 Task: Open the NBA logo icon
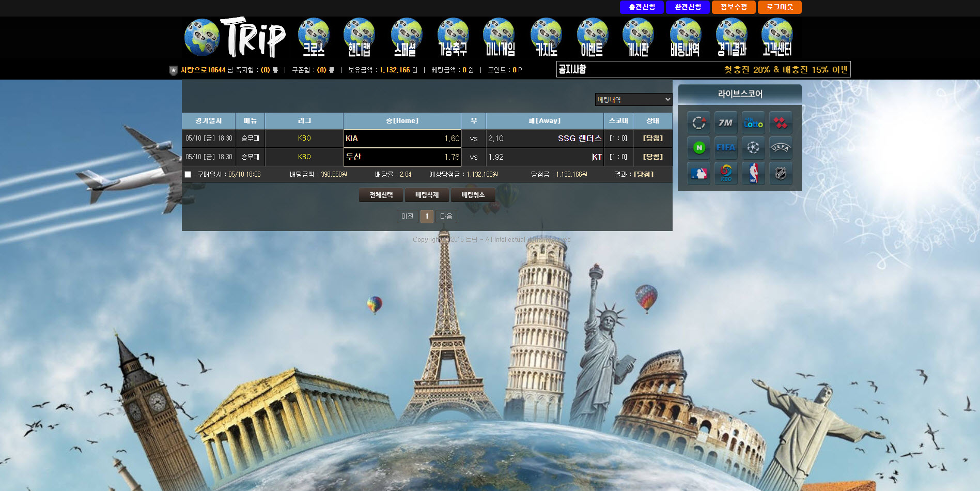tap(753, 173)
